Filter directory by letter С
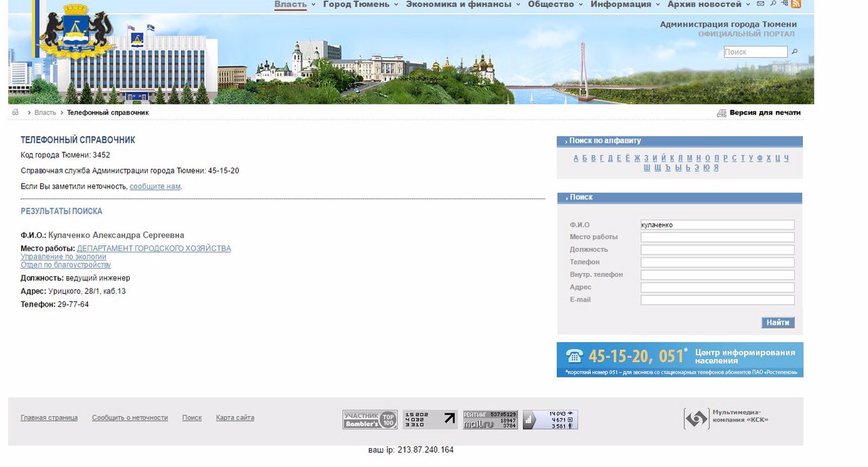Viewport: 868px width, 467px height. 734,158
